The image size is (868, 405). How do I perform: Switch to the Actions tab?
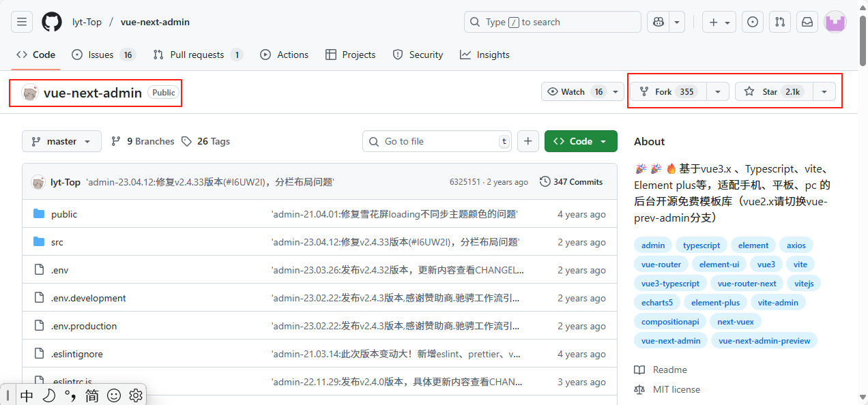285,55
